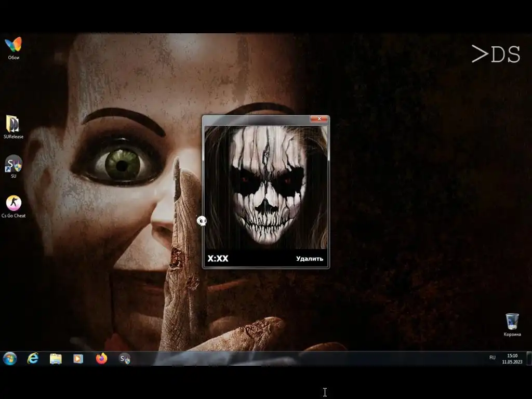532x399 pixels.
Task: Open the Обои desktop shortcut
Action: (14, 48)
